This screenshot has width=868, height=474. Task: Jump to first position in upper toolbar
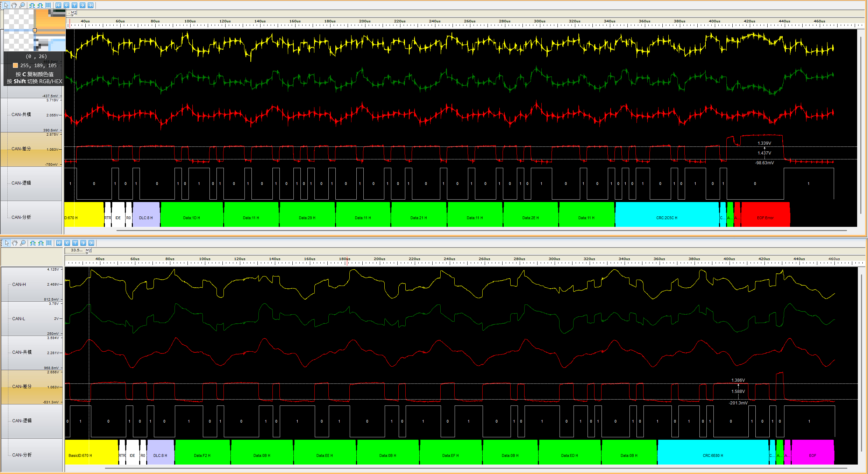coord(58,5)
